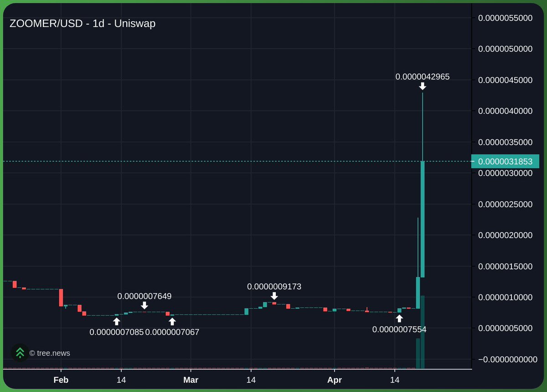This screenshot has width=547, height=392.
Task: Click the 0.0000055000 price axis label
Action: point(505,18)
